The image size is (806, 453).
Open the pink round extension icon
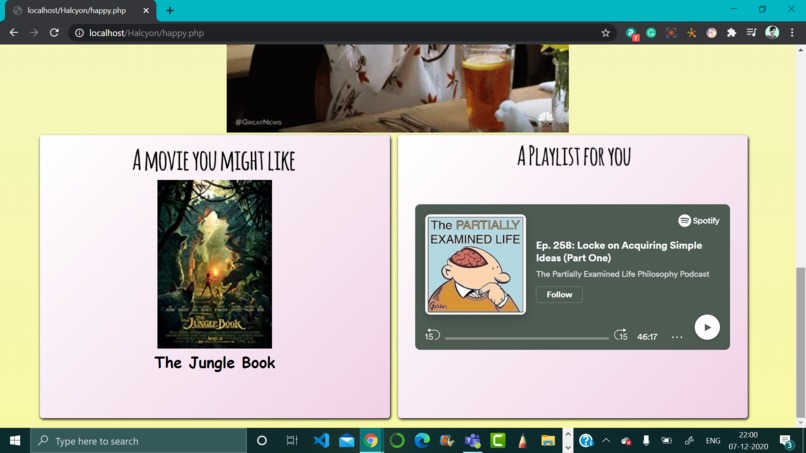click(x=711, y=33)
